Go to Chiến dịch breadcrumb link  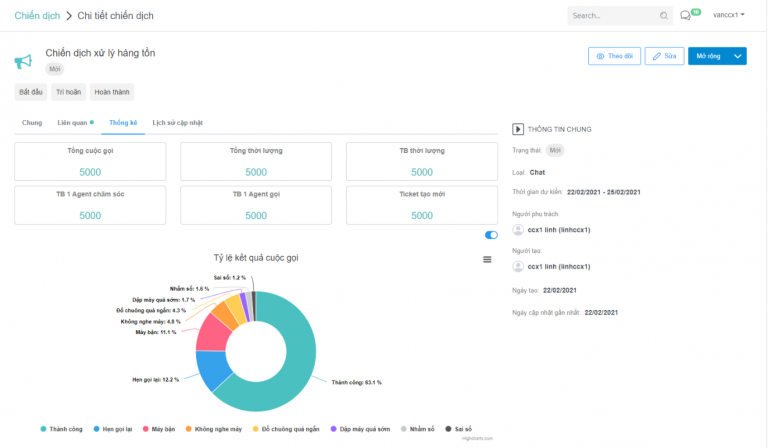pyautogui.click(x=35, y=16)
